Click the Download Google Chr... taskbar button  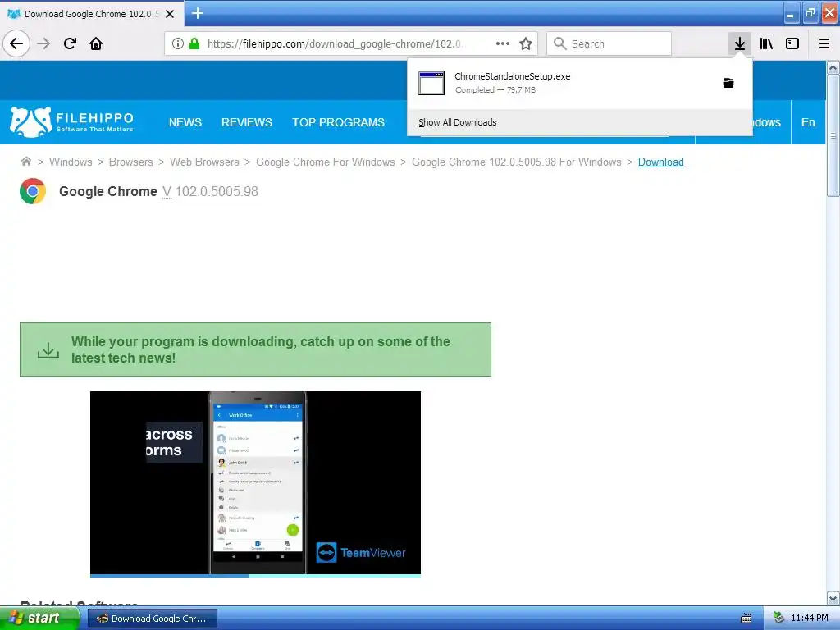(153, 619)
